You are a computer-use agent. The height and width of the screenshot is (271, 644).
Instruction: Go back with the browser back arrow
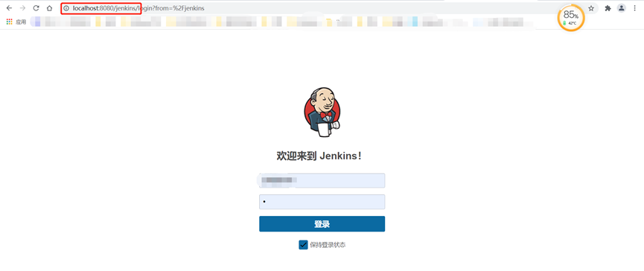tap(9, 8)
